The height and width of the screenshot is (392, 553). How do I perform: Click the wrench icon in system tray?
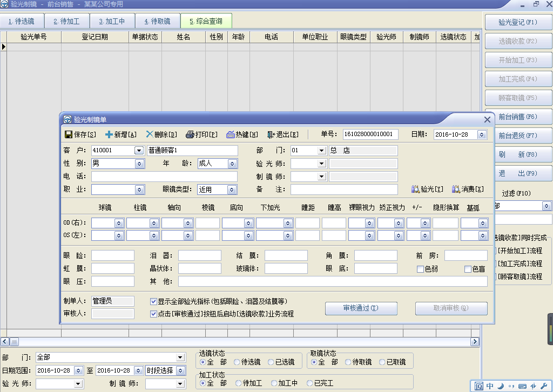[544, 386]
